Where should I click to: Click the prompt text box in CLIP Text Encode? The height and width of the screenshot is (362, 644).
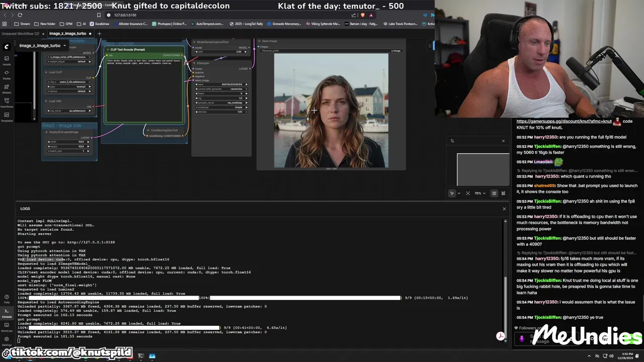[x=144, y=89]
